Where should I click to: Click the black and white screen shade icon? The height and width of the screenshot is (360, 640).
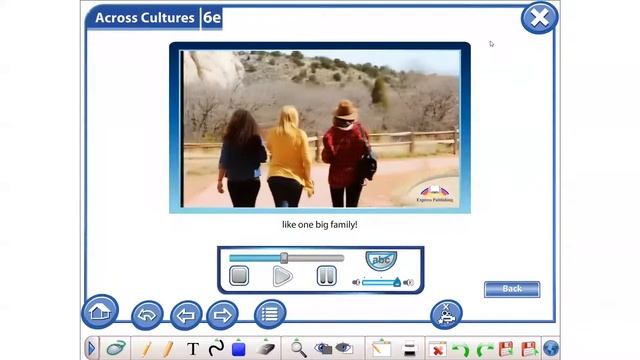pyautogui.click(x=409, y=349)
